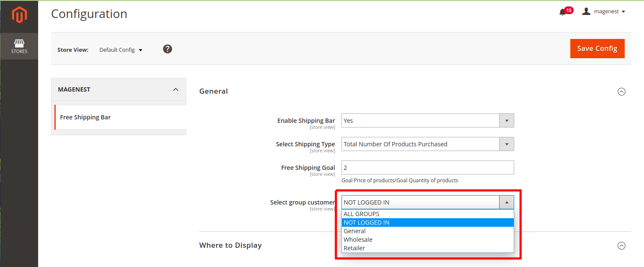Click the Free Shipping Goal input field

click(427, 168)
